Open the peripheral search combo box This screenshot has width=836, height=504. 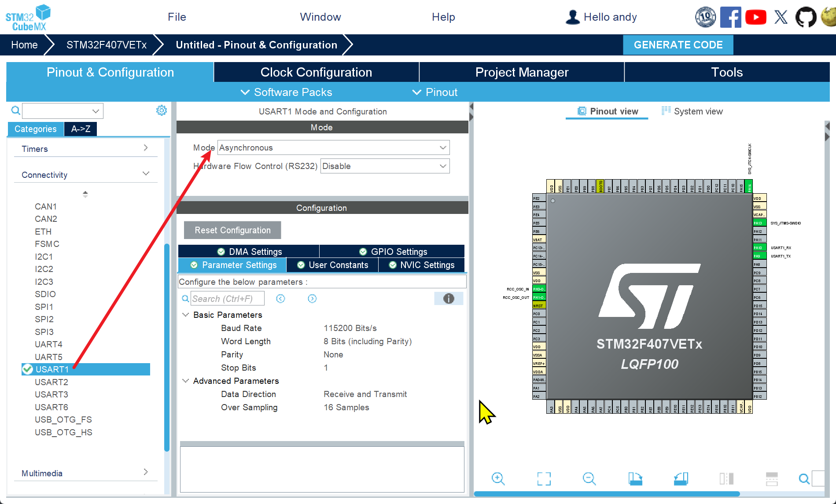pos(63,111)
